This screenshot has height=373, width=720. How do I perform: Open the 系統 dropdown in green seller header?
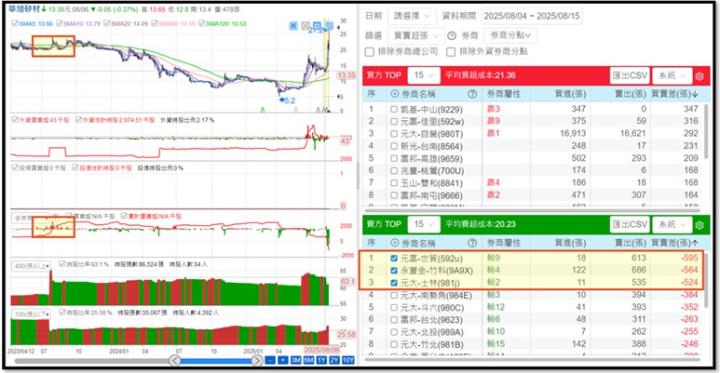pyautogui.click(x=672, y=224)
